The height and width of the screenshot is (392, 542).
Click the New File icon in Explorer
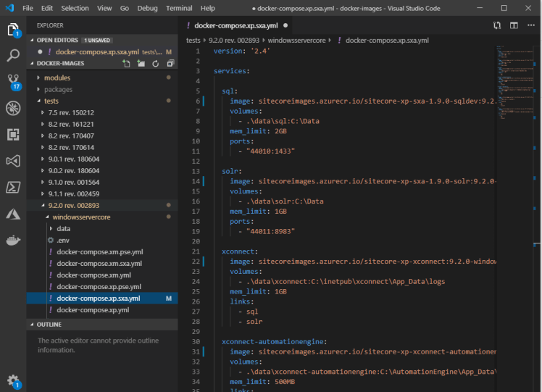point(127,64)
